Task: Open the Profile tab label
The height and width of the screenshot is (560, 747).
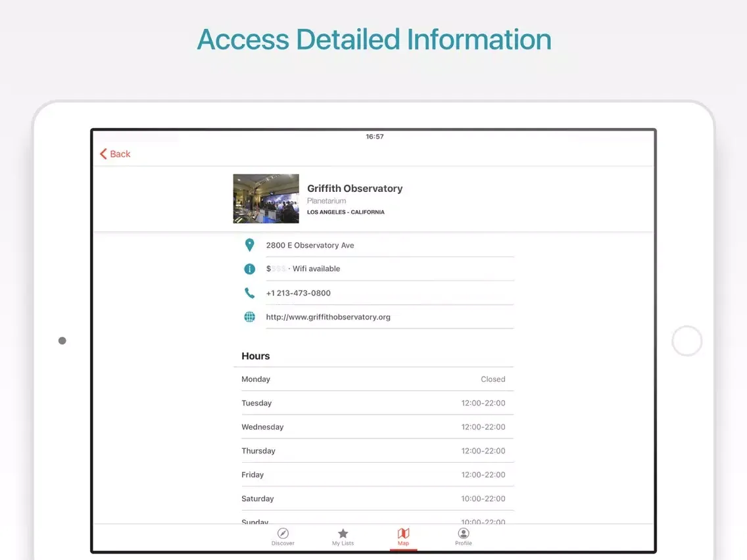Action: [464, 544]
